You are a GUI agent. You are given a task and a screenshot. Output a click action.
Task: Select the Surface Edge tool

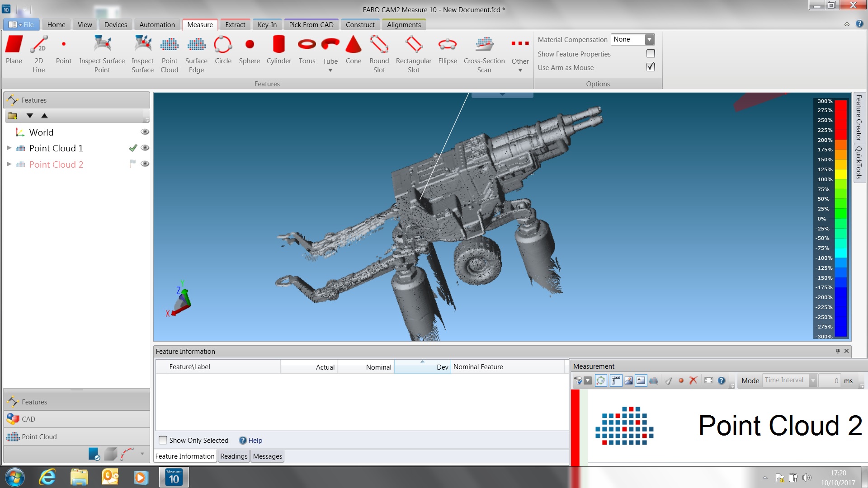point(196,54)
